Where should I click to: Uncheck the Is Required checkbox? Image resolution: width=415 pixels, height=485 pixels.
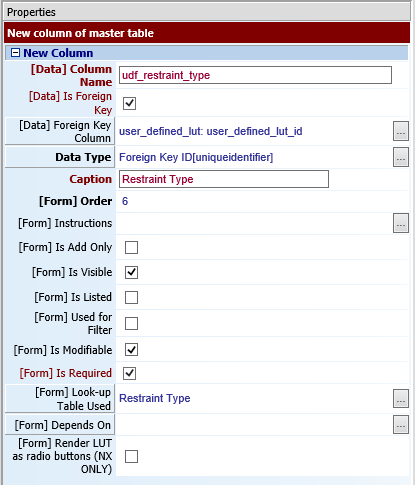pyautogui.click(x=129, y=373)
